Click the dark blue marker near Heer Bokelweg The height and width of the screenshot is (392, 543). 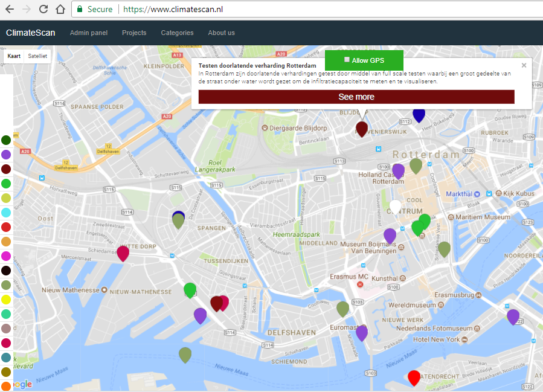tap(419, 115)
